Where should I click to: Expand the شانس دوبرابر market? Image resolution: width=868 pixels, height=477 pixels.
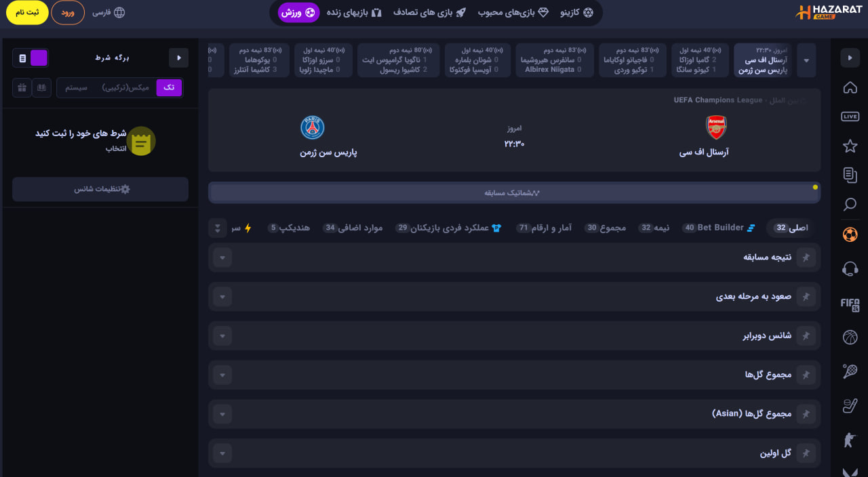[222, 335]
